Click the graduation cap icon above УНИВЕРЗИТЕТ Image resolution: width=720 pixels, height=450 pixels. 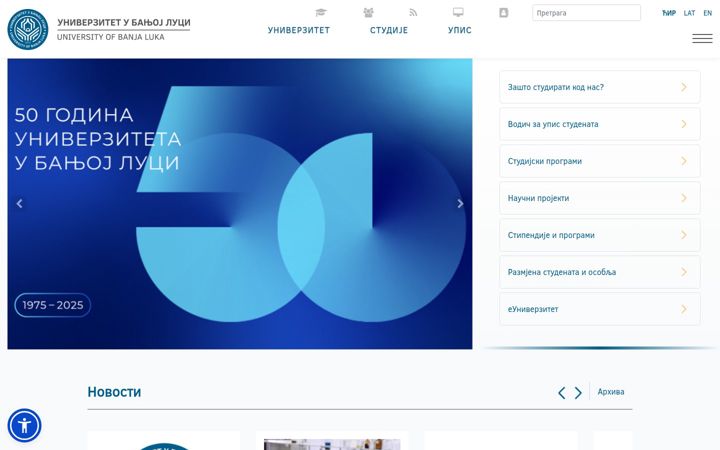coord(321,12)
